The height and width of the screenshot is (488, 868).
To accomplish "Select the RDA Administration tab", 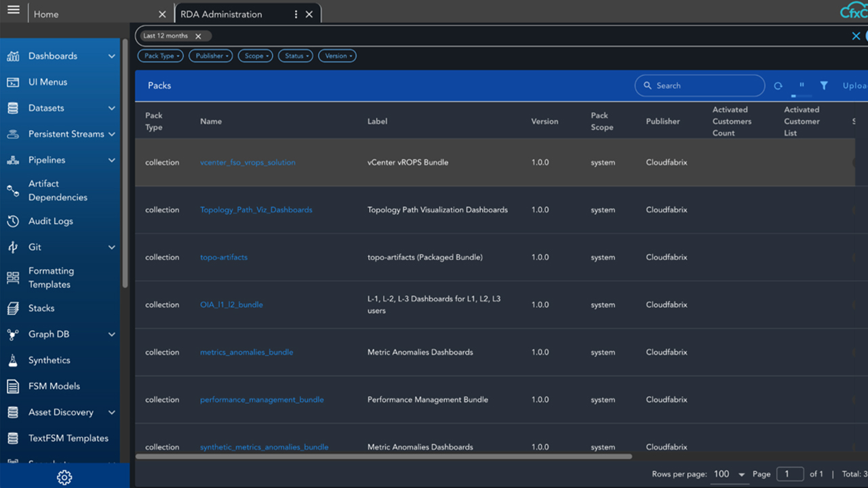I will pos(221,14).
